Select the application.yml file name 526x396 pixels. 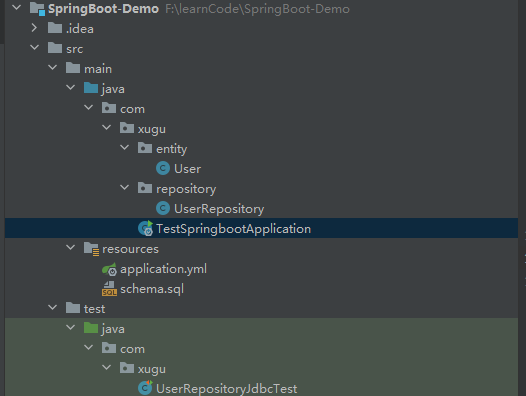click(x=163, y=269)
